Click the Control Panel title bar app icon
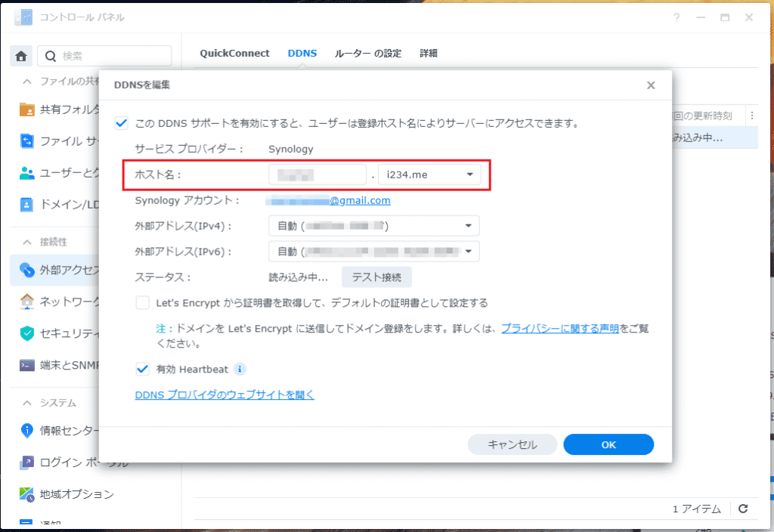The width and height of the screenshot is (774, 532). click(x=23, y=17)
